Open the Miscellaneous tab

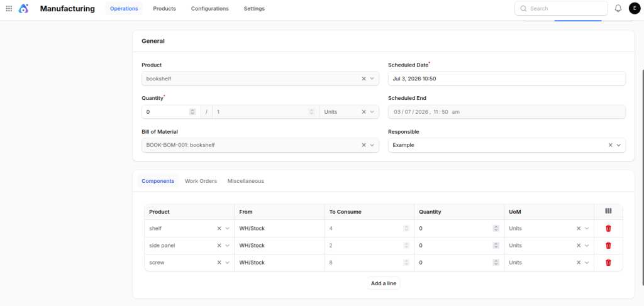[x=246, y=181]
